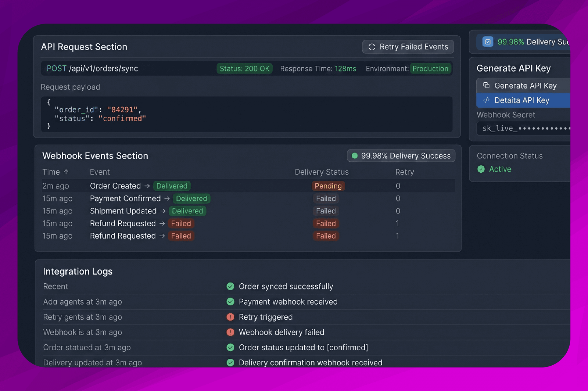
Task: Click the blue checkbox icon beside 99.98% Delivery
Action: click(x=488, y=42)
